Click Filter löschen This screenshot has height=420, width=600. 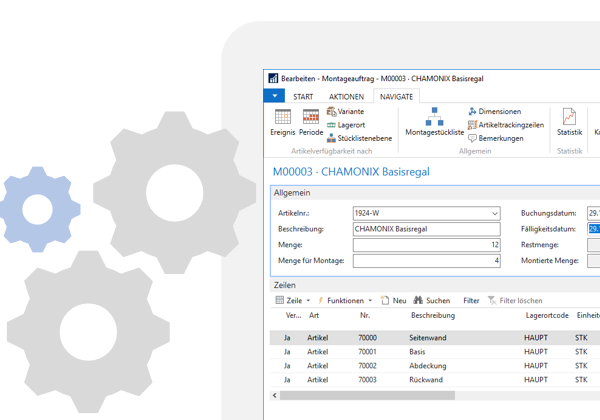point(515,300)
